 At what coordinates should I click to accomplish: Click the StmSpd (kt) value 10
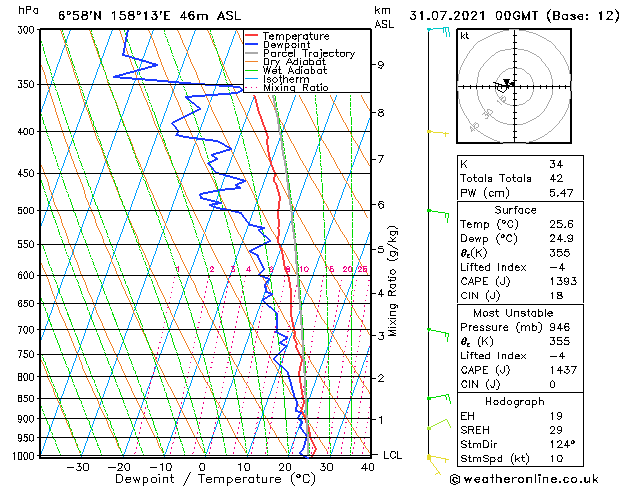(556, 458)
